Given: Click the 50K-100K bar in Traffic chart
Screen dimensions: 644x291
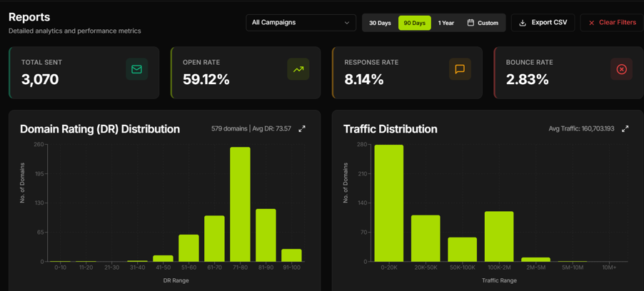Looking at the screenshot, I should (x=462, y=250).
